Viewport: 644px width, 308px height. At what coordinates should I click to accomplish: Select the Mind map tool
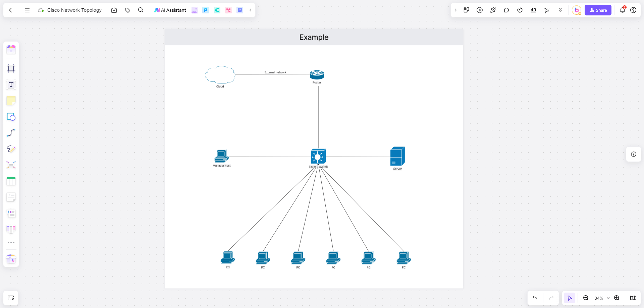pyautogui.click(x=11, y=165)
